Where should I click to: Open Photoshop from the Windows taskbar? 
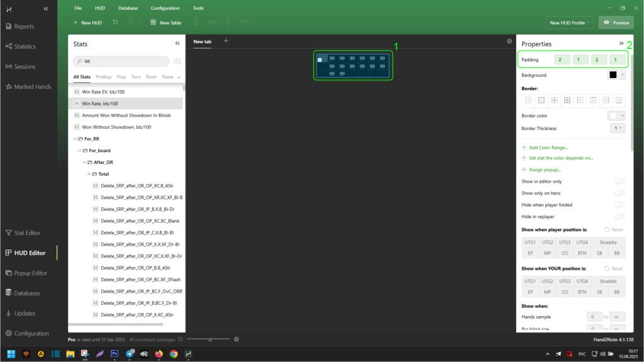tap(114, 354)
